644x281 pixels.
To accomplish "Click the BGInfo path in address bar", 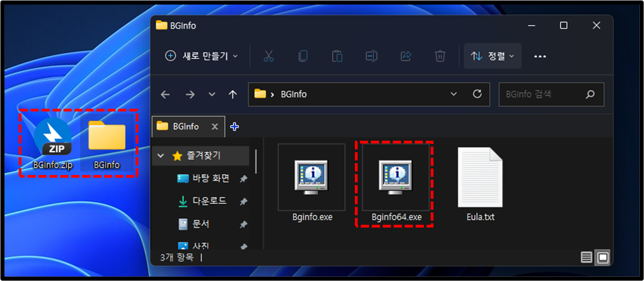I will tap(294, 95).
